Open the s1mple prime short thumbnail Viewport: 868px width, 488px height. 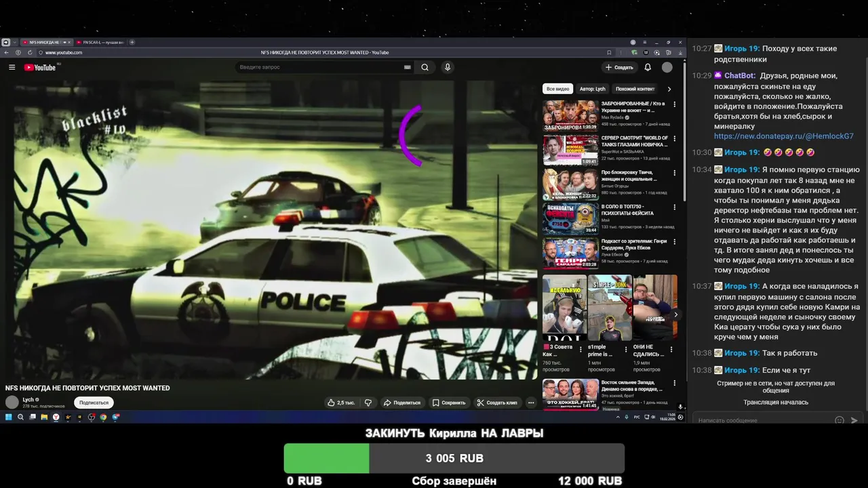[610, 307]
